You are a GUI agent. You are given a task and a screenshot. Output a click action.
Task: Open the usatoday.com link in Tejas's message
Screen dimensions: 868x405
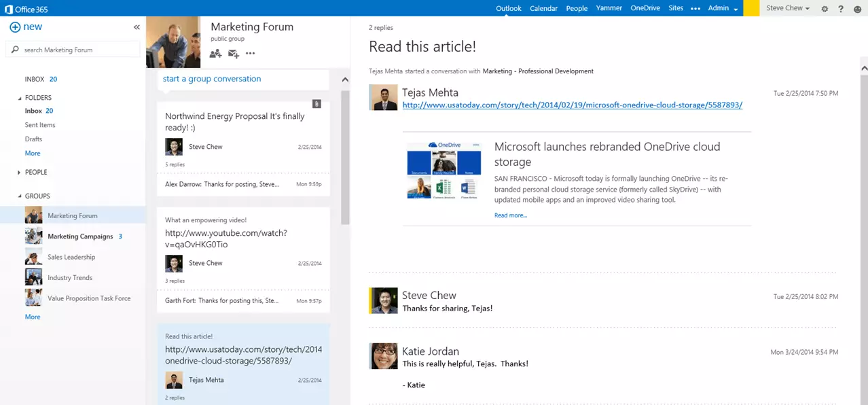tap(572, 105)
